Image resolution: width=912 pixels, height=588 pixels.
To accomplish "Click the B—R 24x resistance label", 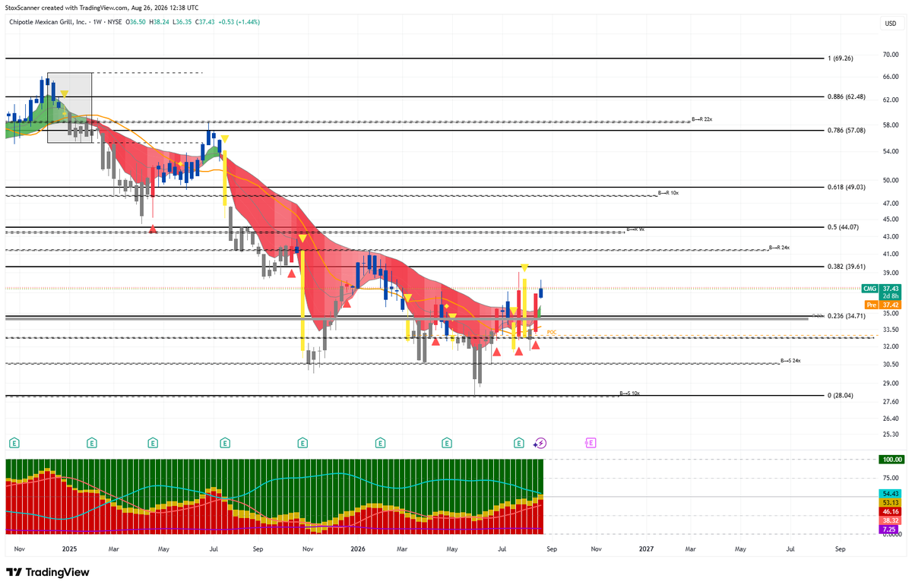I will coord(780,248).
